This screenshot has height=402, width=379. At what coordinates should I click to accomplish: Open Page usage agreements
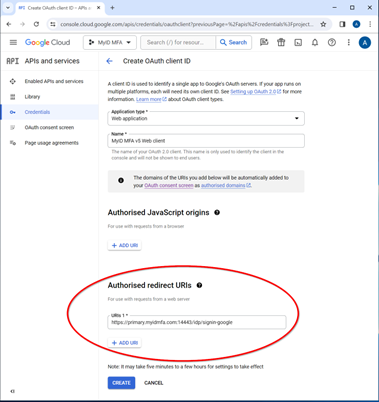click(52, 143)
